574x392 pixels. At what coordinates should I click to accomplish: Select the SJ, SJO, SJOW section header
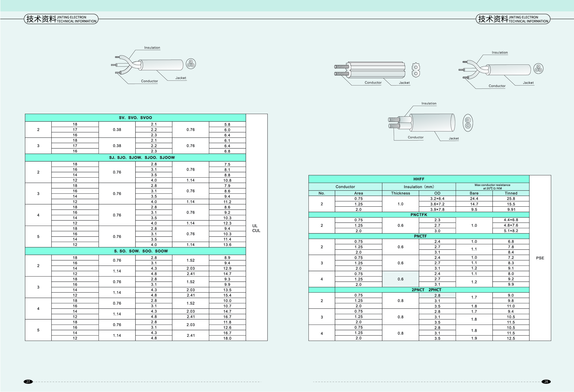click(x=142, y=157)
